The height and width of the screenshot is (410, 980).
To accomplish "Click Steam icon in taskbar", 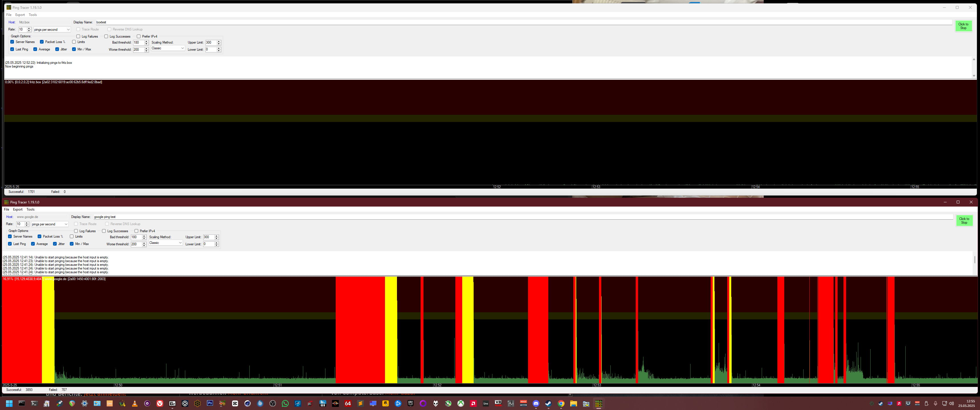I will [548, 403].
